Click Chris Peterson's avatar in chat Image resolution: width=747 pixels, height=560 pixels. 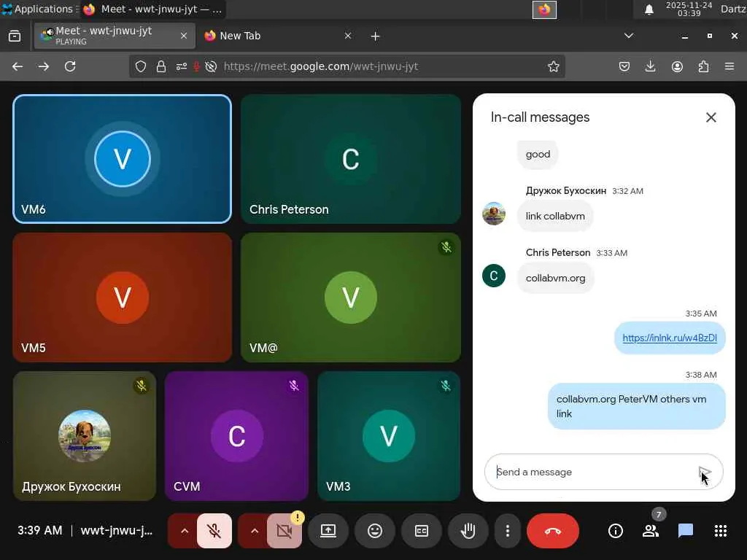494,276
